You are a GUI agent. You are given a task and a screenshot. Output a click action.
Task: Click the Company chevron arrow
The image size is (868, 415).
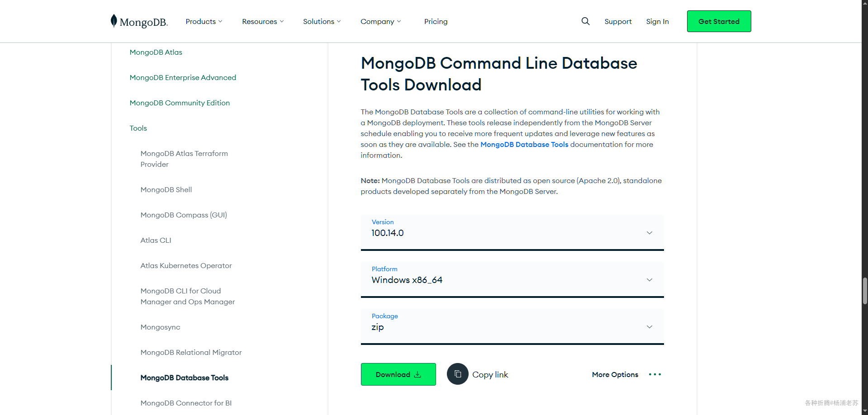pyautogui.click(x=399, y=21)
